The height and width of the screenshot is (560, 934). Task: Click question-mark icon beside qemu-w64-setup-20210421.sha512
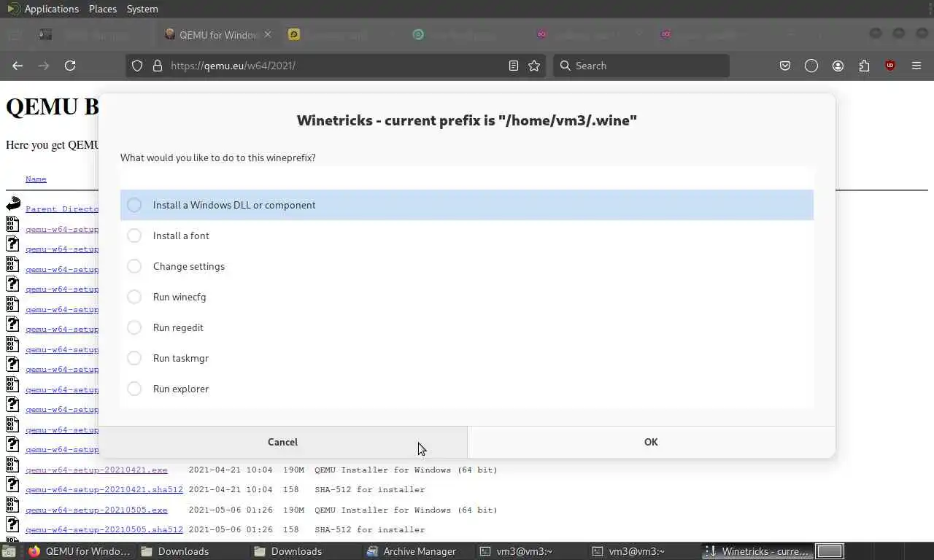click(12, 483)
